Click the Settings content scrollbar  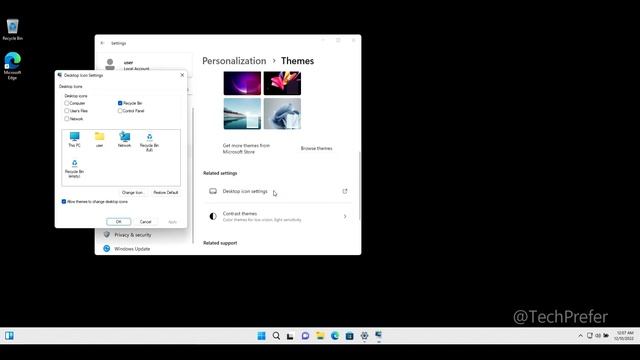click(x=359, y=186)
